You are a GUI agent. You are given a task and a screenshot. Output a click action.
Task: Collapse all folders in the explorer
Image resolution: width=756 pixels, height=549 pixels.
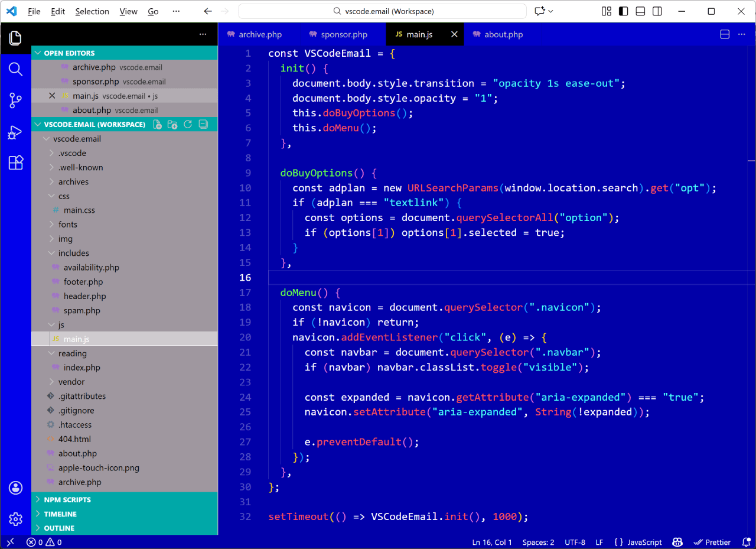pyautogui.click(x=203, y=124)
